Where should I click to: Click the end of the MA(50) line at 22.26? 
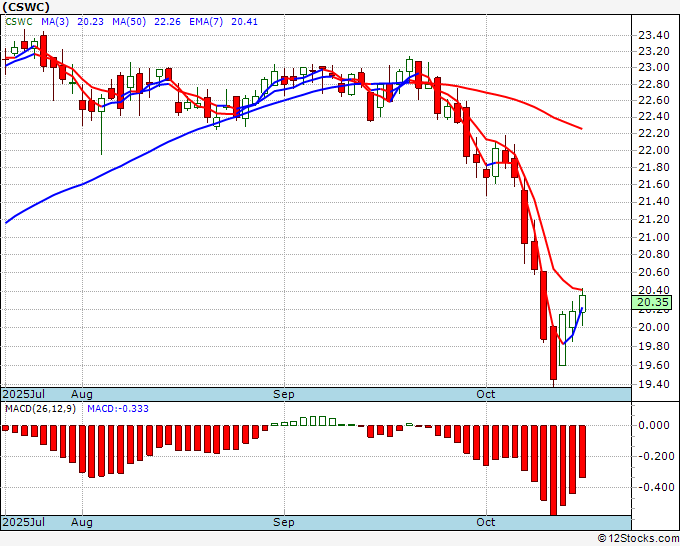click(582, 128)
